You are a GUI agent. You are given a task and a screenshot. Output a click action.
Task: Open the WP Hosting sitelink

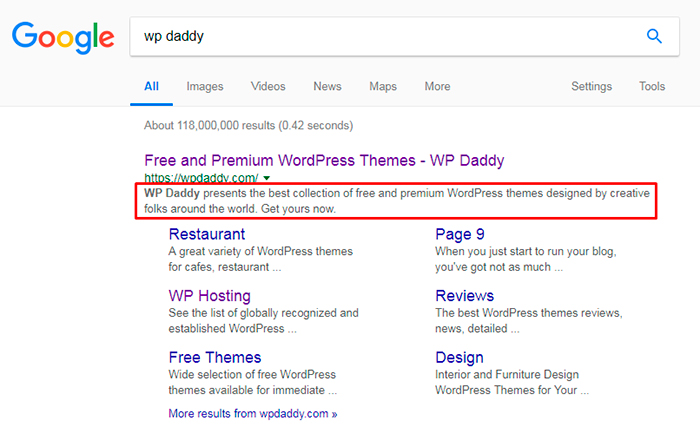click(x=209, y=296)
